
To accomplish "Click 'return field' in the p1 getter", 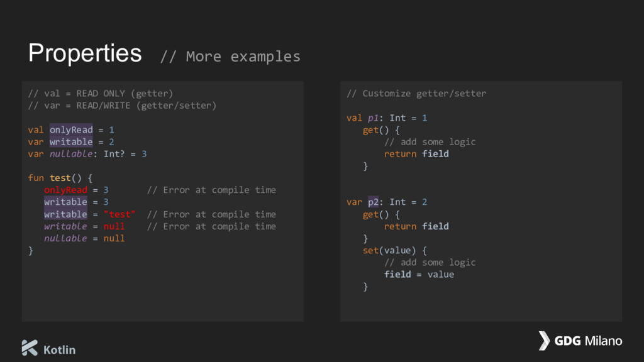I will (416, 154).
